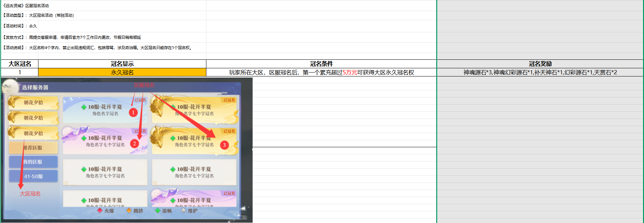Viewport: 644px width, 223px height.
Task: Click the cell containing 【活动时间】
Action: [x=20, y=26]
